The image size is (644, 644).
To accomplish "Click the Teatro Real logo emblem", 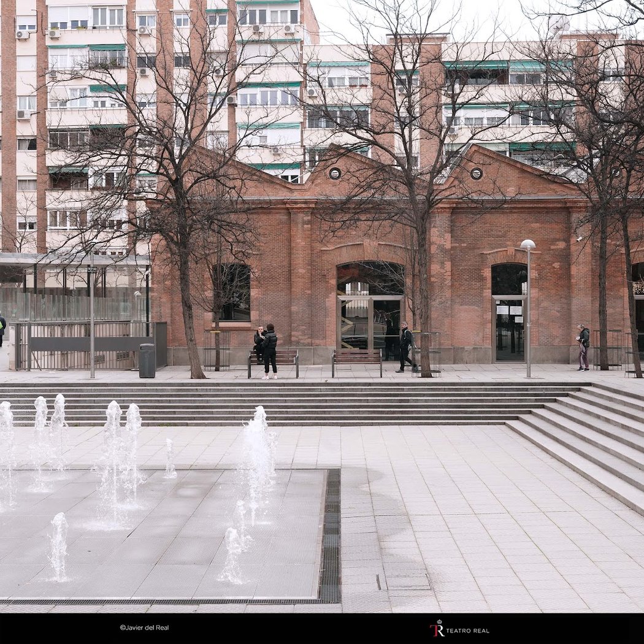I will tap(437, 629).
